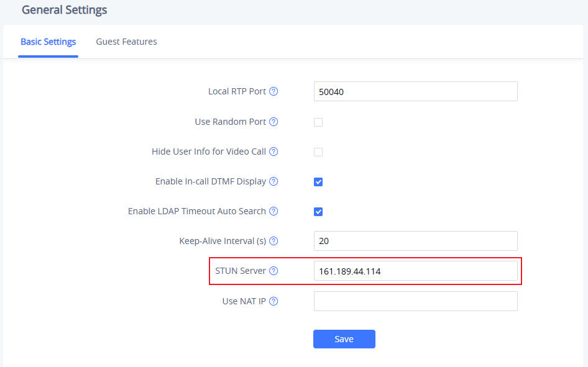This screenshot has width=588, height=367.
Task: Open help icon beside Use NAT IP
Action: (273, 301)
